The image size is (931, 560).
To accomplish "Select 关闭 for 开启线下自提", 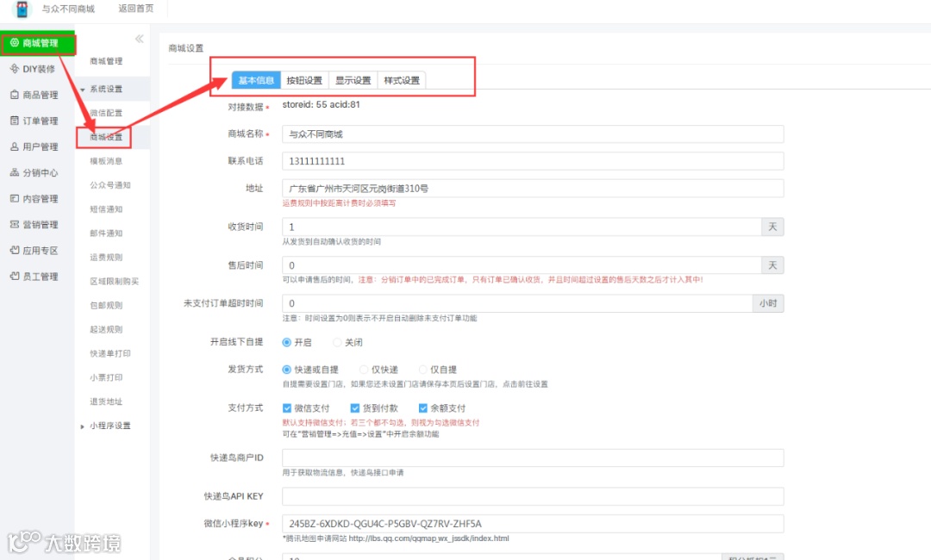I will 337,342.
